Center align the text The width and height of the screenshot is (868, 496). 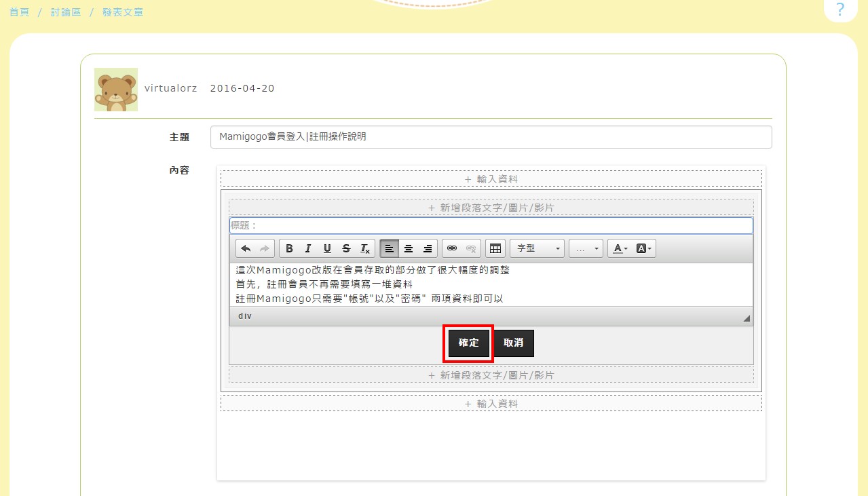click(x=409, y=248)
